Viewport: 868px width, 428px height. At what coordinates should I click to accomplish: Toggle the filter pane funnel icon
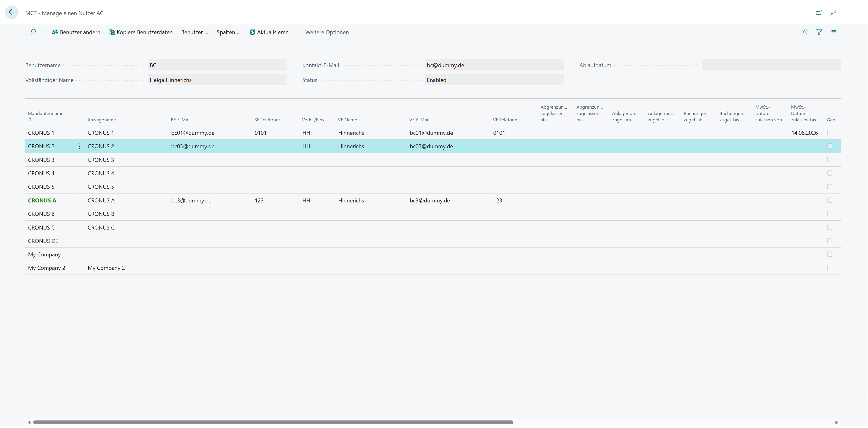tap(819, 32)
